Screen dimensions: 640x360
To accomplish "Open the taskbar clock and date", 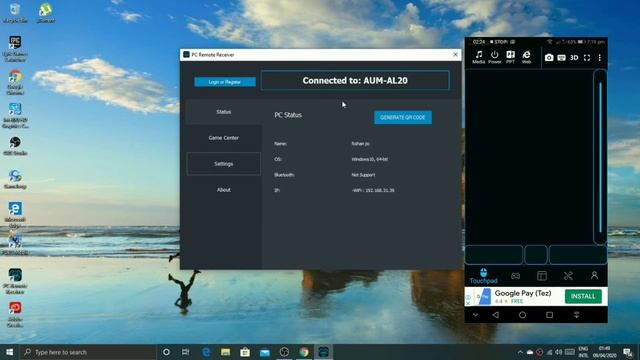I will coord(604,352).
